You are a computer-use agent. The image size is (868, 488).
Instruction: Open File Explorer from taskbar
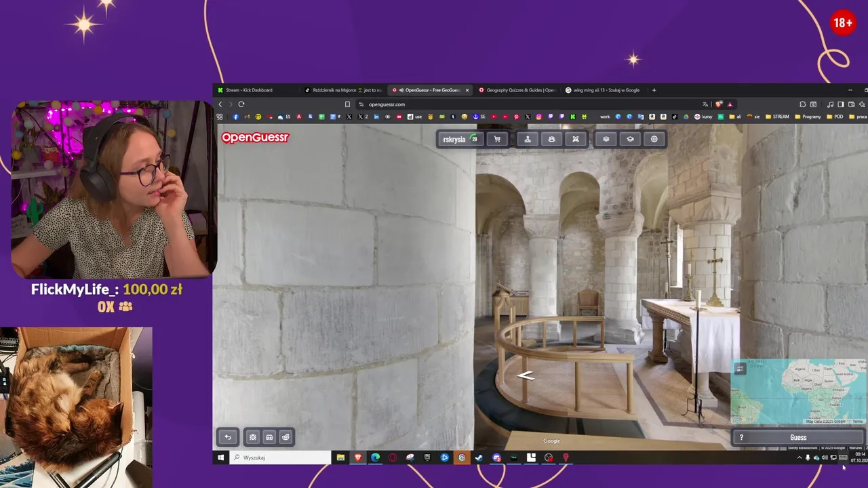340,457
